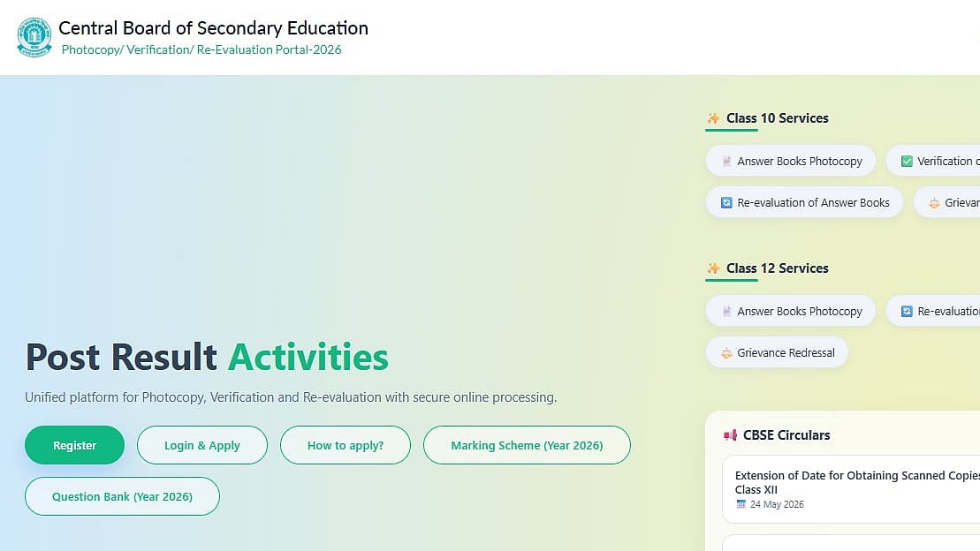Screen dimensions: 980x551
Task: Open the Extension of Date circular for Class XII
Action: (851, 489)
